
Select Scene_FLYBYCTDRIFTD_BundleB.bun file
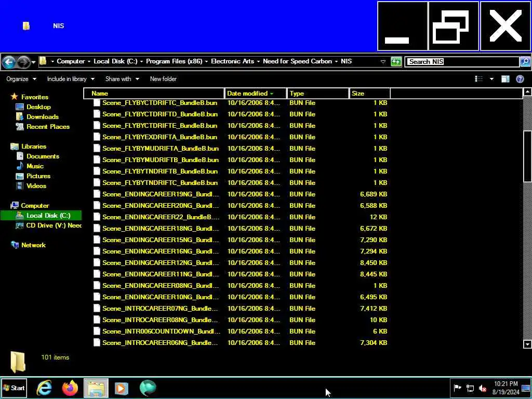160,114
